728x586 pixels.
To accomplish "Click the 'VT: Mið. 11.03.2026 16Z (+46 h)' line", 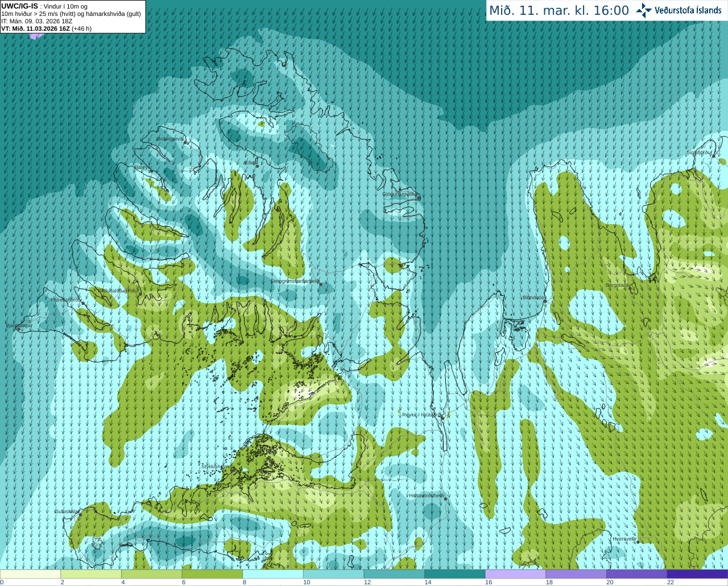I will click(x=46, y=28).
